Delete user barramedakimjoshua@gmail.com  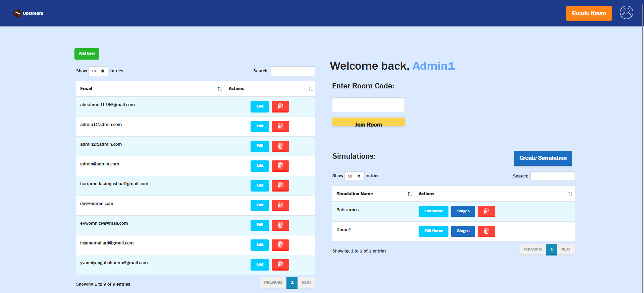coord(280,186)
